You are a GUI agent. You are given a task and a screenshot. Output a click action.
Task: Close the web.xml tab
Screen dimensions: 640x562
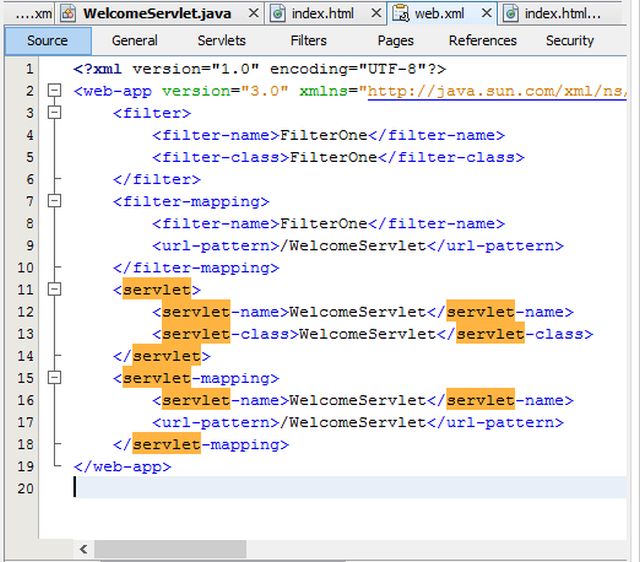coord(486,13)
